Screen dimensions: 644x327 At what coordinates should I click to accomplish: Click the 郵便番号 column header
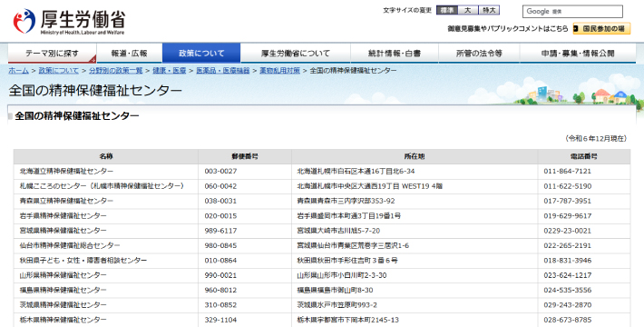(245, 156)
